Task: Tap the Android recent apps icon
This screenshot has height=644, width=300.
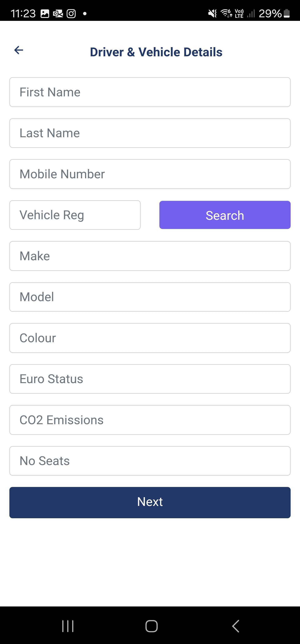Action: tap(68, 626)
